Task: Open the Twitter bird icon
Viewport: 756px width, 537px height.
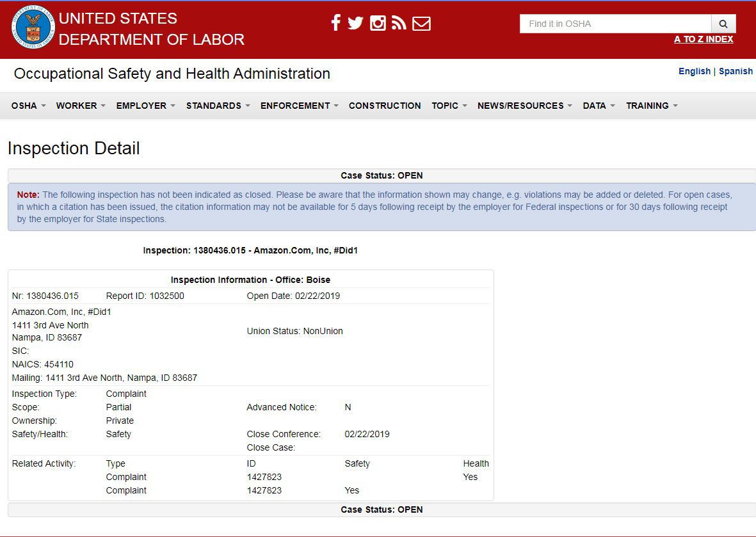Action: tap(356, 24)
